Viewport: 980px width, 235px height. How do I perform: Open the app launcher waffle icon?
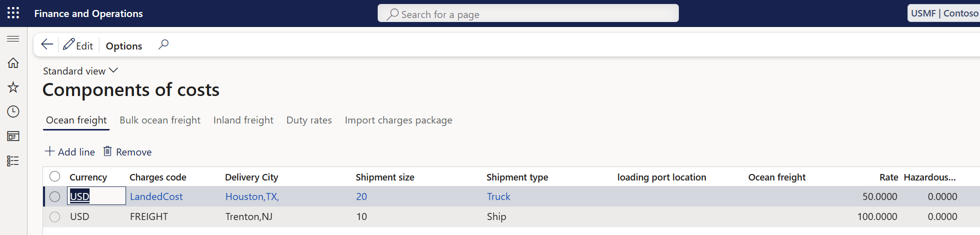(14, 13)
